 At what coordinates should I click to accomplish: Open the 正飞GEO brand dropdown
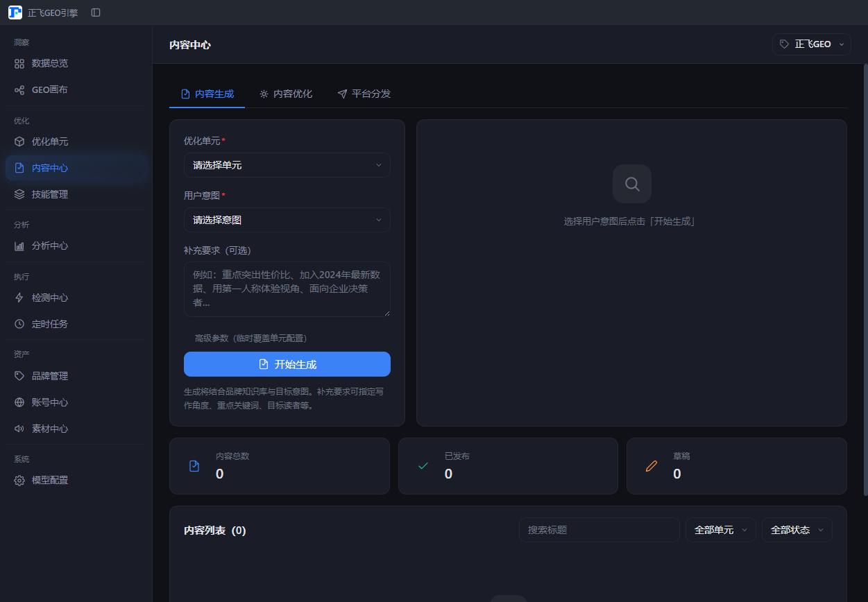coord(812,44)
